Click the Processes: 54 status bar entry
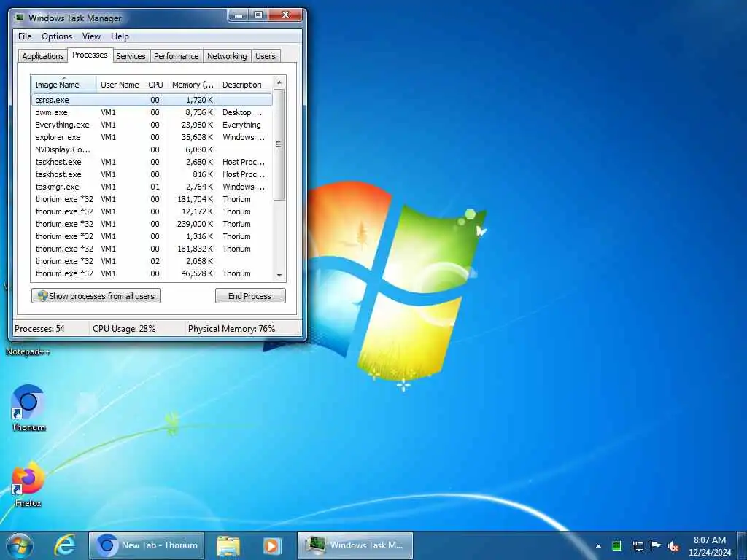Image resolution: width=747 pixels, height=560 pixels. [x=39, y=329]
